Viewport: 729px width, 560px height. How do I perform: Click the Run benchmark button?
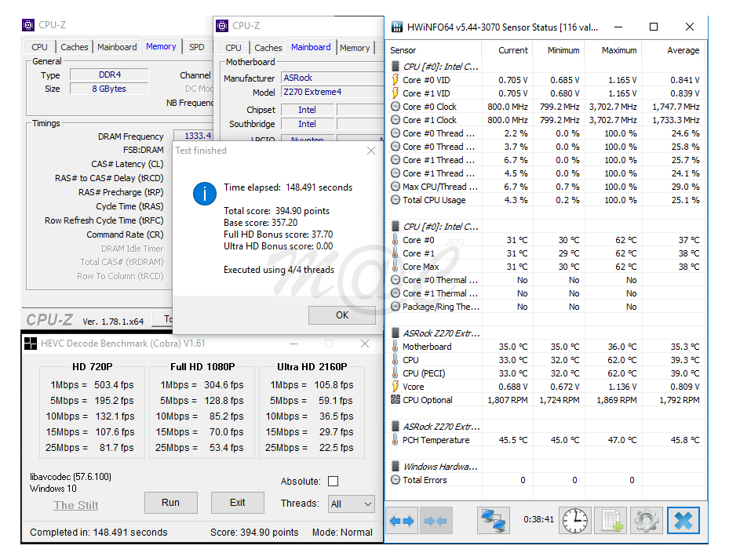tap(170, 503)
